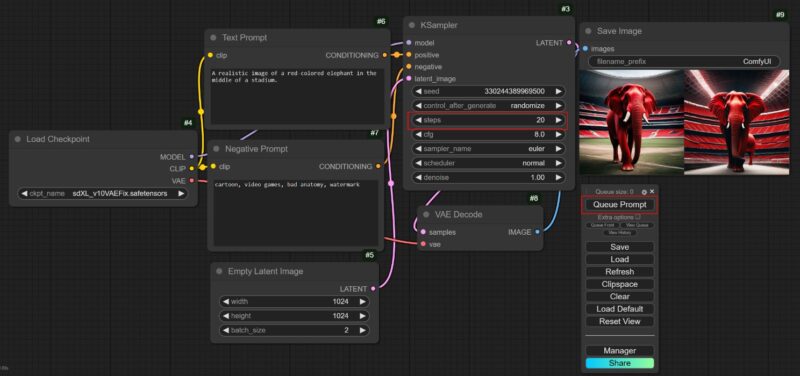Increase batch_size with right arrow

[x=362, y=330]
